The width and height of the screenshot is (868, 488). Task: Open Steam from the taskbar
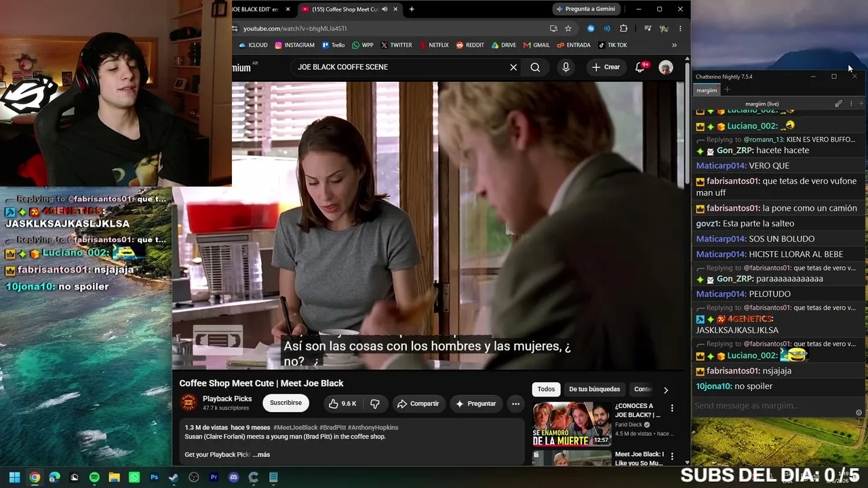coord(174,477)
